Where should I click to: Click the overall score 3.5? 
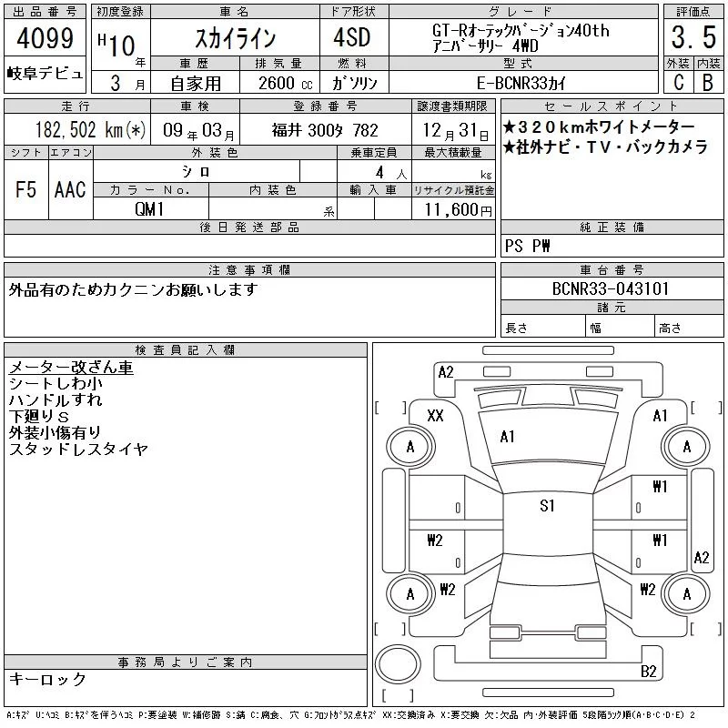coord(693,37)
